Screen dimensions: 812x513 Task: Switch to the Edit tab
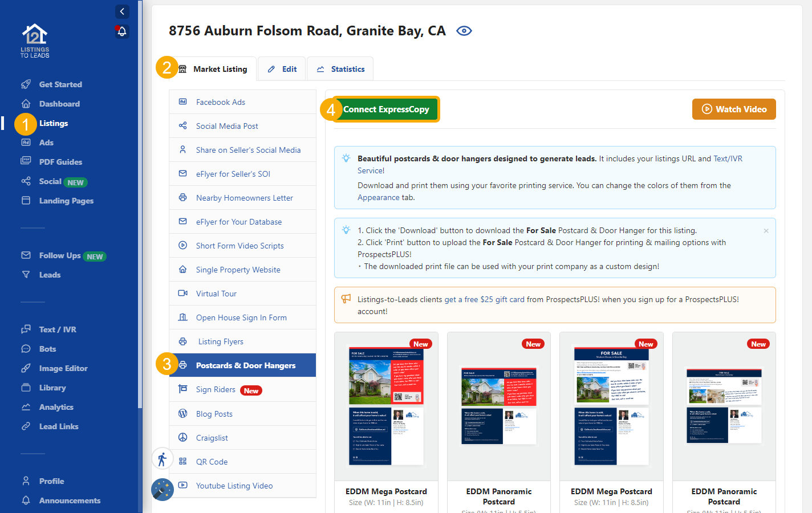pos(282,69)
